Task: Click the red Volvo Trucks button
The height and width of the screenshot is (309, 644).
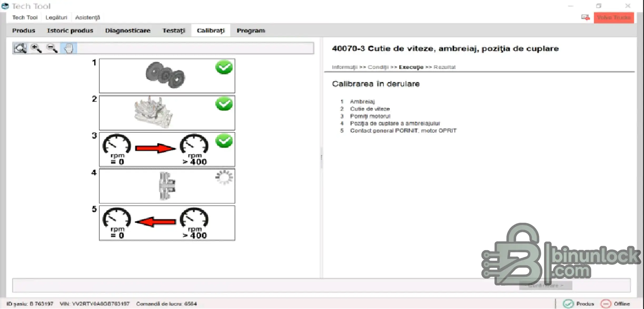Action: point(614,18)
